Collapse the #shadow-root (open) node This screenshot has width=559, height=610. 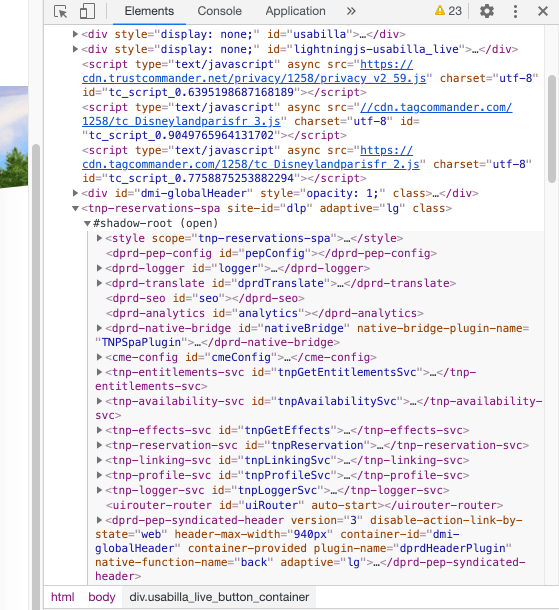88,223
